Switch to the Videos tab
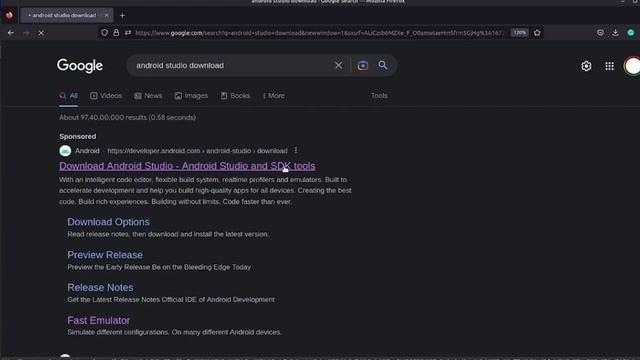Screen dimensions: 640x360 [106, 96]
